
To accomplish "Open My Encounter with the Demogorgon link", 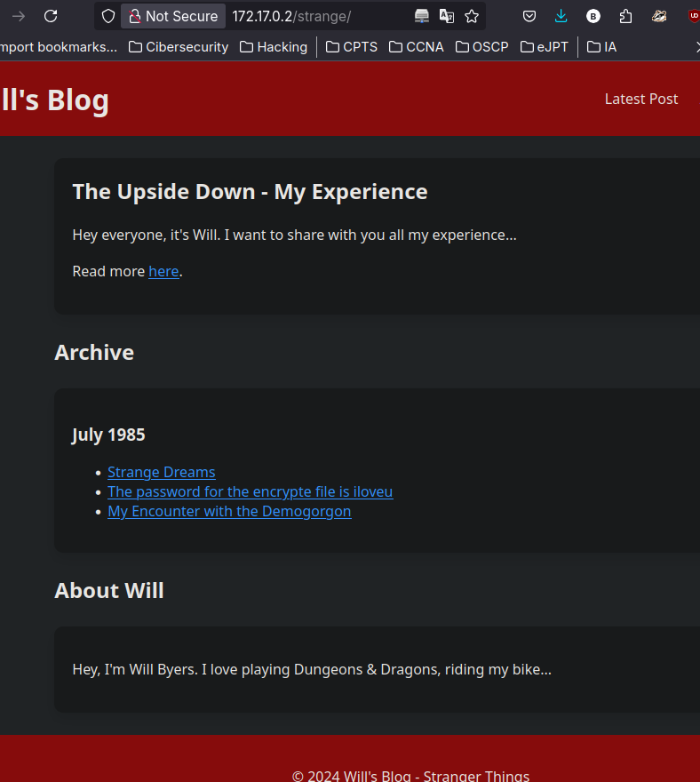I will click(x=229, y=511).
